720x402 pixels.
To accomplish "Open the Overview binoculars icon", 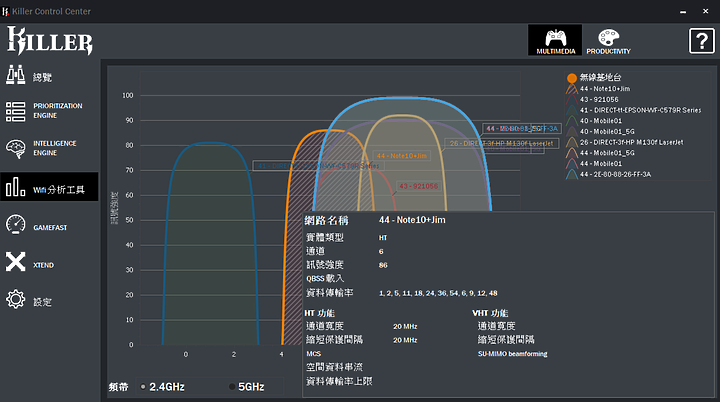I will click(x=15, y=74).
